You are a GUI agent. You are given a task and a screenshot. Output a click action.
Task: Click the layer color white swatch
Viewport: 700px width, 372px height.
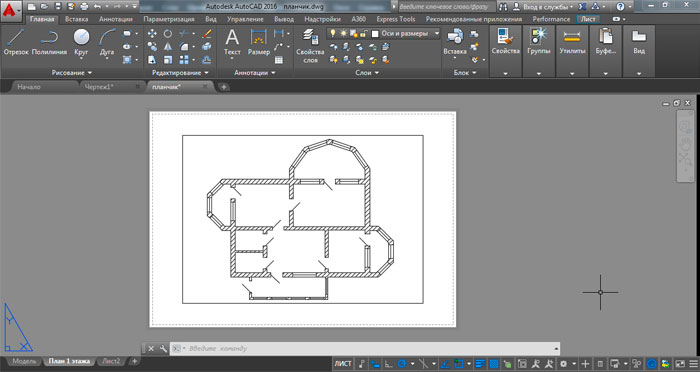click(x=375, y=34)
